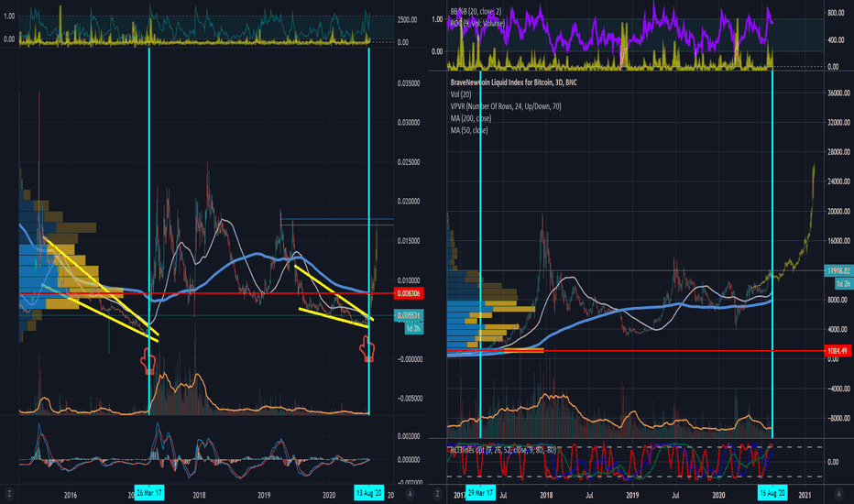Image resolution: width=854 pixels, height=504 pixels.
Task: Select VPVR indicator legend entry
Action: coord(506,106)
